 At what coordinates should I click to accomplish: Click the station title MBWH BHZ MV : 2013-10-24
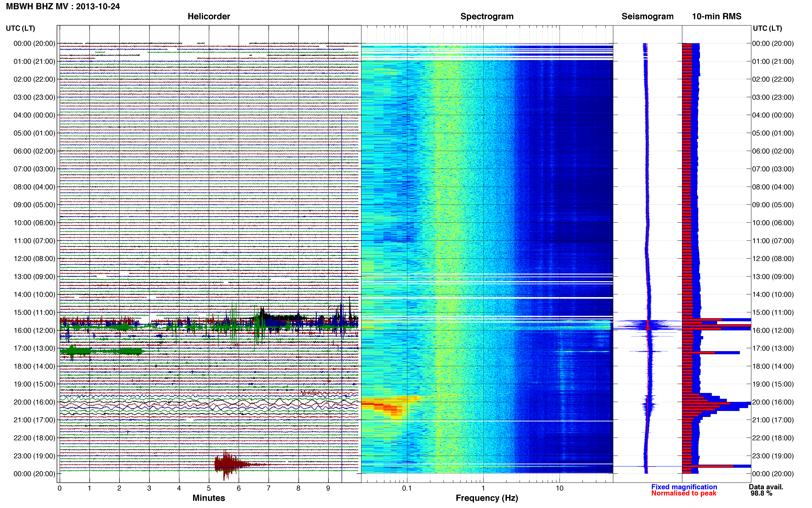tap(63, 6)
